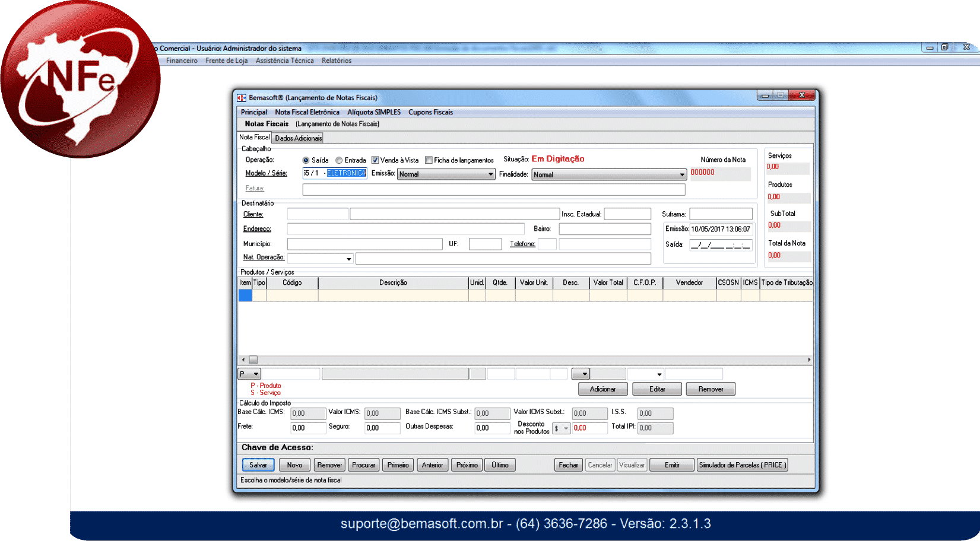Viewport: 980px width, 541px height.
Task: Click the Salvar button
Action: 258,465
